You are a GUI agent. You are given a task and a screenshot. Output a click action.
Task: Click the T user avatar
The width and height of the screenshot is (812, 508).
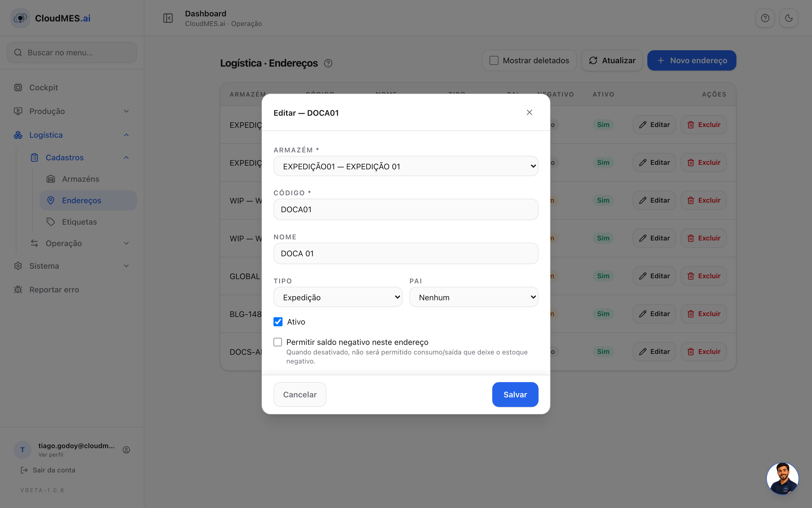[23, 450]
